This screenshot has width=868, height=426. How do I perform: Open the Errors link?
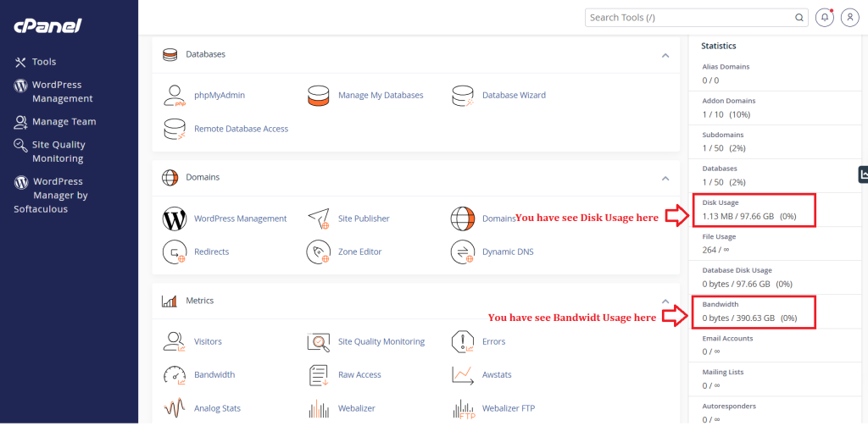(x=494, y=341)
